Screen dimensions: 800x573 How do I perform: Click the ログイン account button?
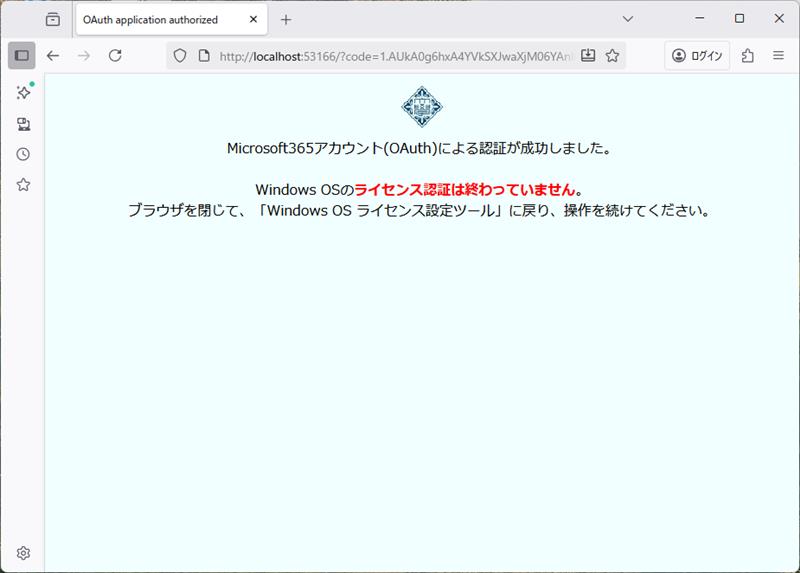tap(697, 56)
